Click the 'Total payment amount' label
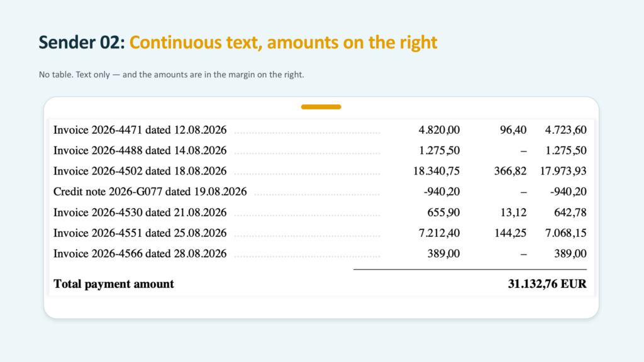This screenshot has height=362, width=644. click(x=114, y=284)
